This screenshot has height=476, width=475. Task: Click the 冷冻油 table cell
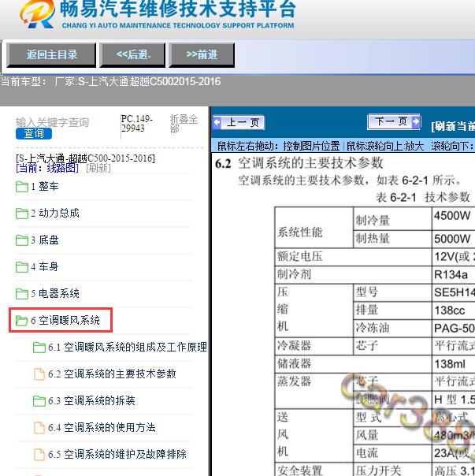click(392, 328)
